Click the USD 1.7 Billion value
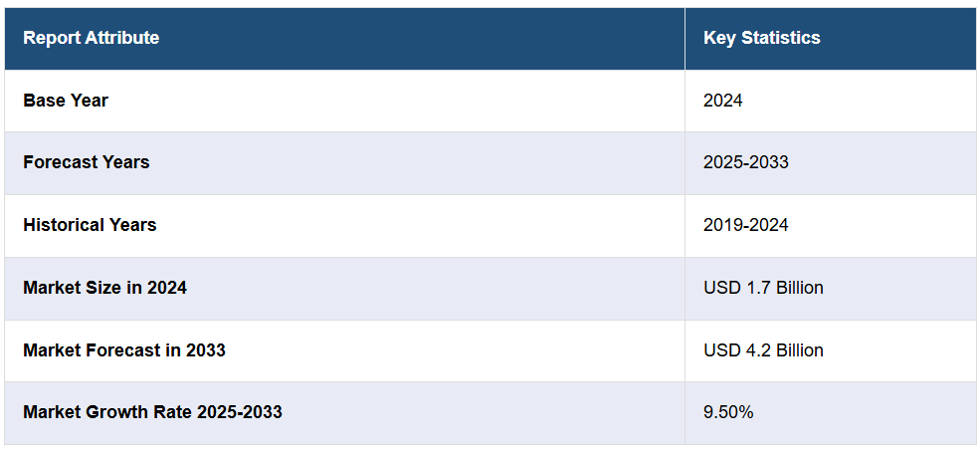Screen dimensions: 980x454 [763, 288]
